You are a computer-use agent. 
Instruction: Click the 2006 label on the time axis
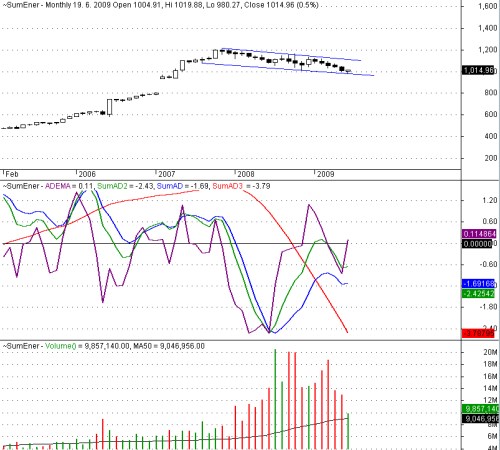coord(87,174)
